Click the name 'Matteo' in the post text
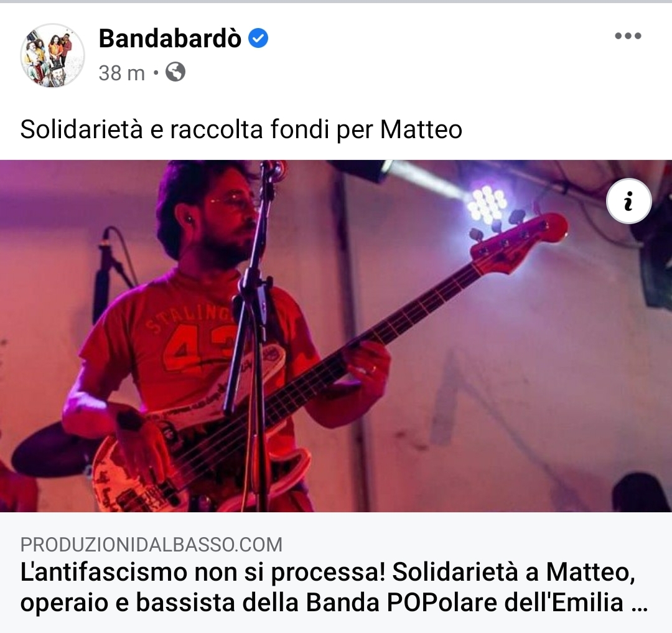 421,129
